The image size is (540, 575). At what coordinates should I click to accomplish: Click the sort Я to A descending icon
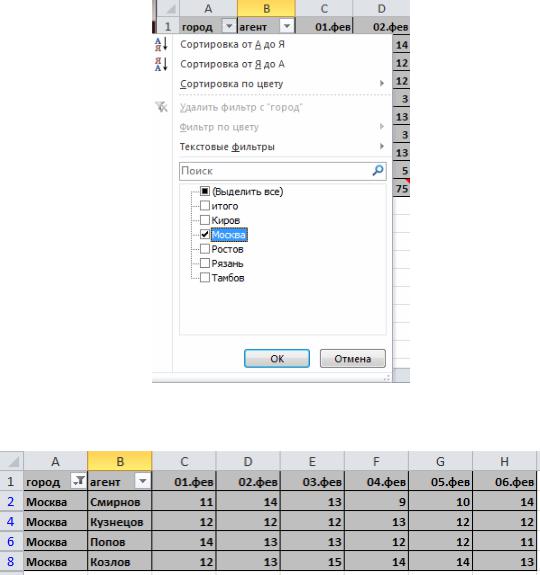pos(161,64)
